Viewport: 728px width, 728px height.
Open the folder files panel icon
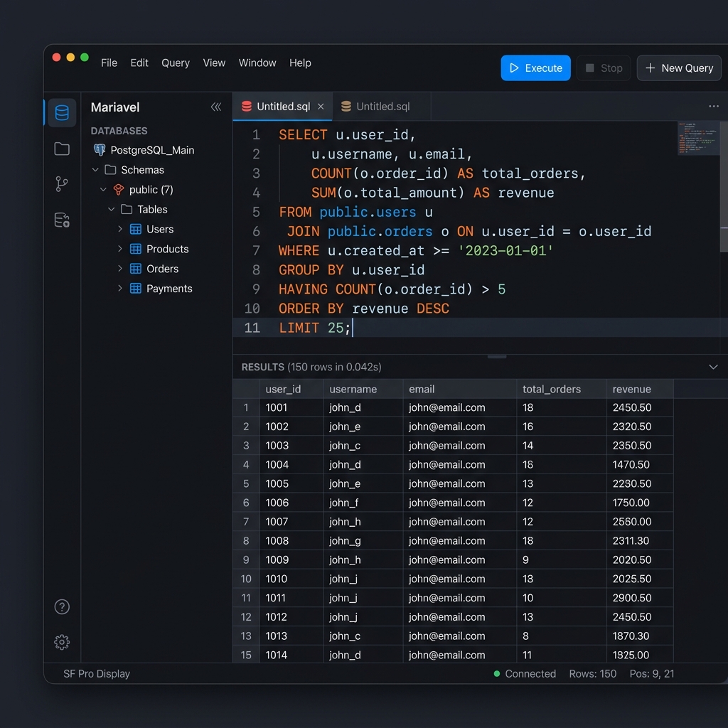coord(62,149)
